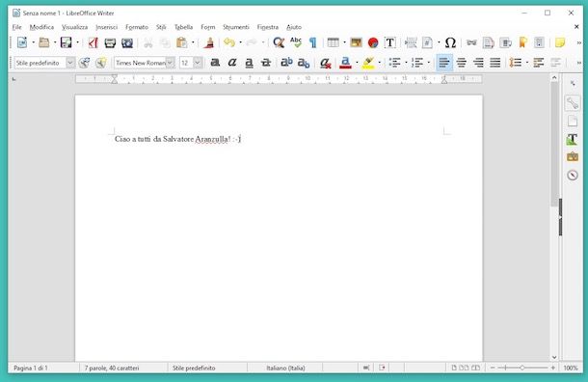Open the font size dropdown arrow
This screenshot has height=382, width=588.
click(198, 63)
